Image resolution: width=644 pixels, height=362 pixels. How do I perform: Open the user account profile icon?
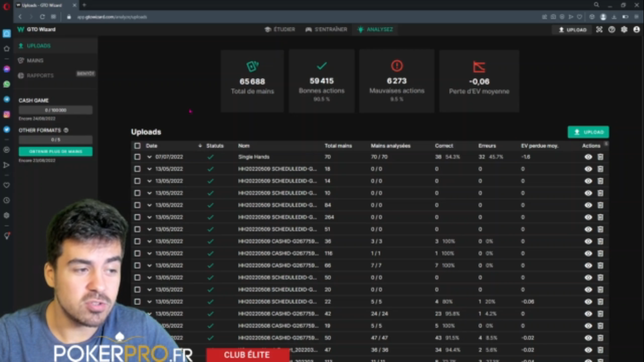[x=636, y=29]
